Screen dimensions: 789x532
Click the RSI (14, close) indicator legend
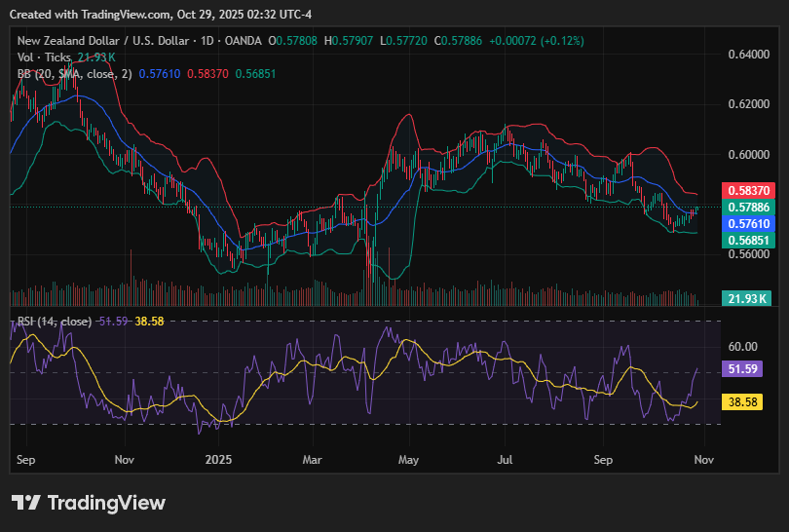click(x=55, y=322)
